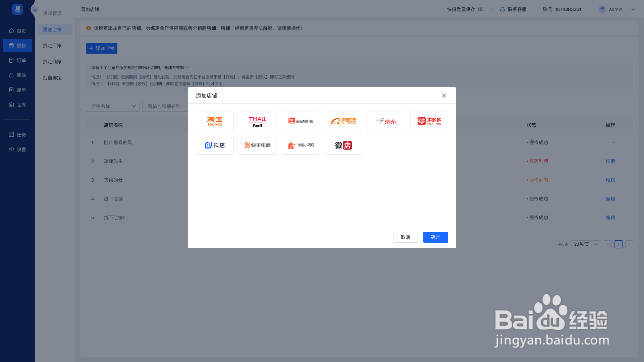This screenshot has height=362, width=644.
Task: Click 联系客服 in the top bar
Action: pos(517,9)
